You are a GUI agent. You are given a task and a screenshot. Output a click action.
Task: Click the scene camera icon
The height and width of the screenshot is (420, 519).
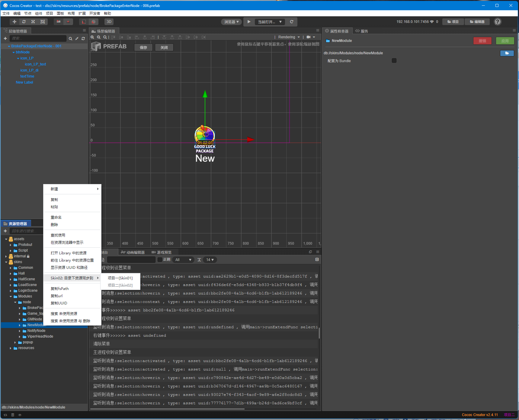309,37
